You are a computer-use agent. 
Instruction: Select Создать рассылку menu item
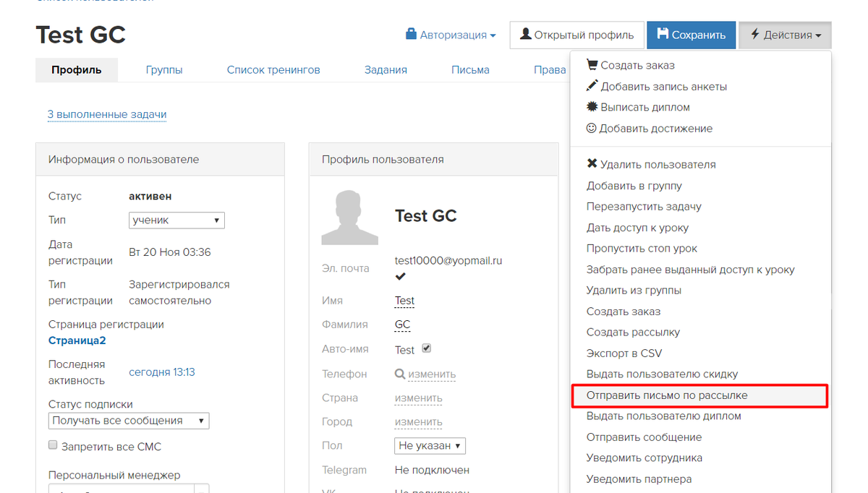[700, 333]
